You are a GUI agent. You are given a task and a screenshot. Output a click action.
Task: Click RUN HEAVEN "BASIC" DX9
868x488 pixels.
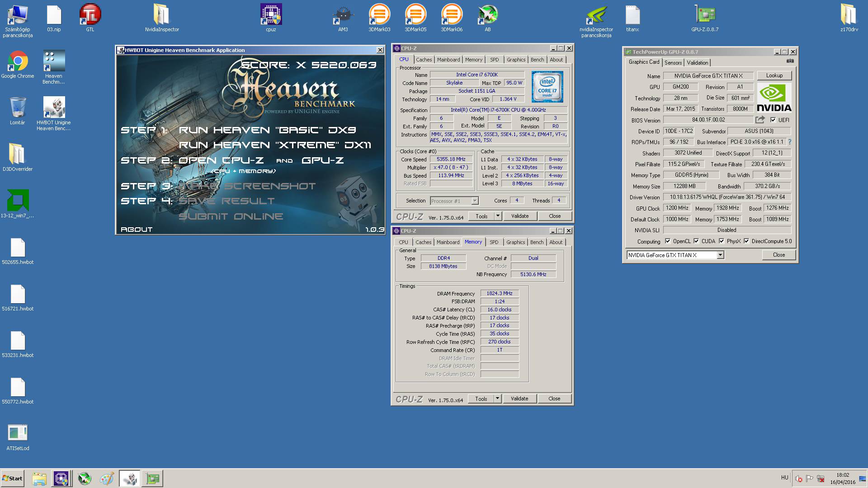click(x=268, y=130)
